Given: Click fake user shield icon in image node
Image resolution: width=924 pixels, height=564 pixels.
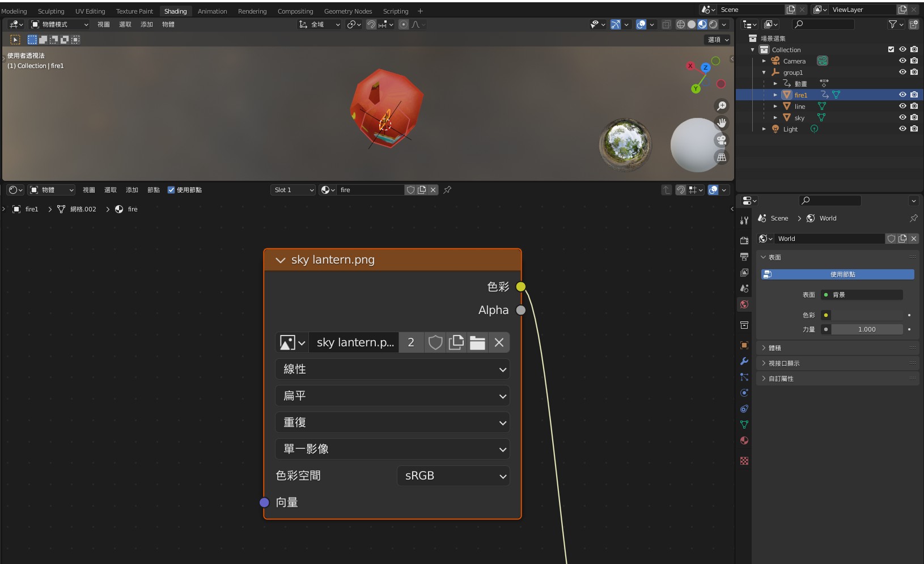Looking at the screenshot, I should [435, 342].
